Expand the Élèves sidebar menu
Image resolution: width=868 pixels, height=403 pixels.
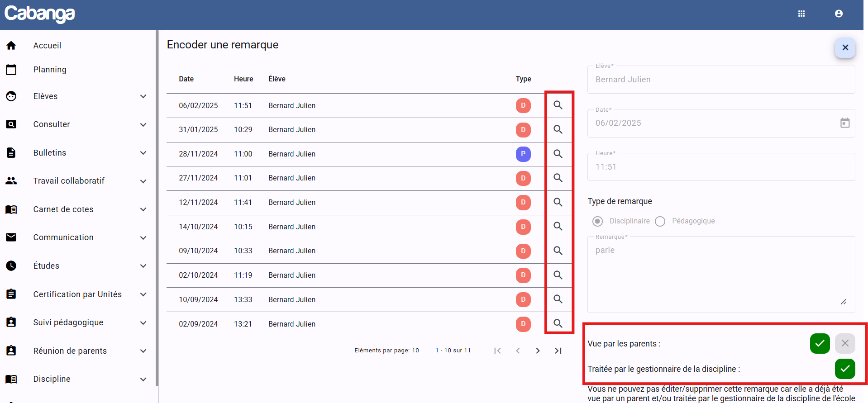143,96
